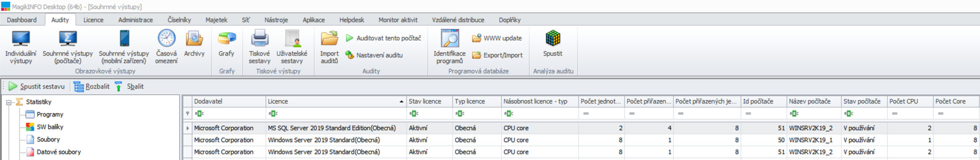Switch to Nástroje tab

coord(276,20)
